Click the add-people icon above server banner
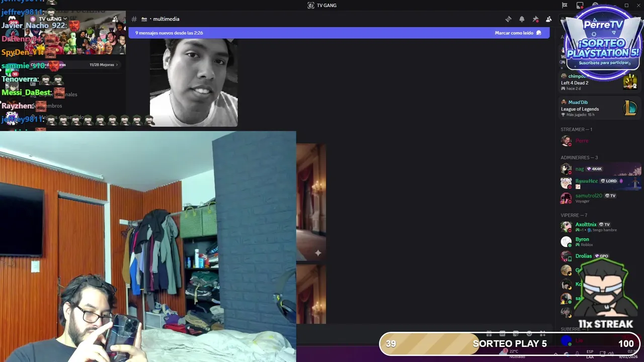This screenshot has width=644, height=362. coord(116,19)
